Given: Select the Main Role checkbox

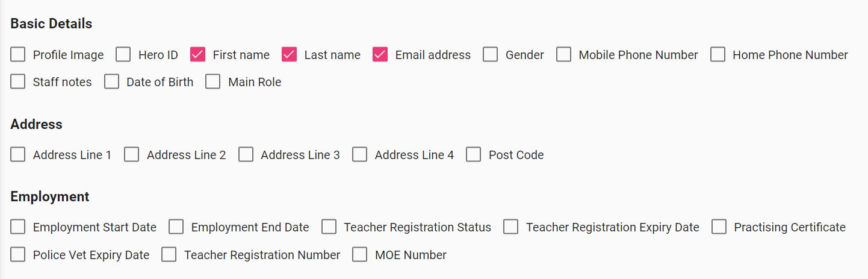Looking at the screenshot, I should pos(213,82).
